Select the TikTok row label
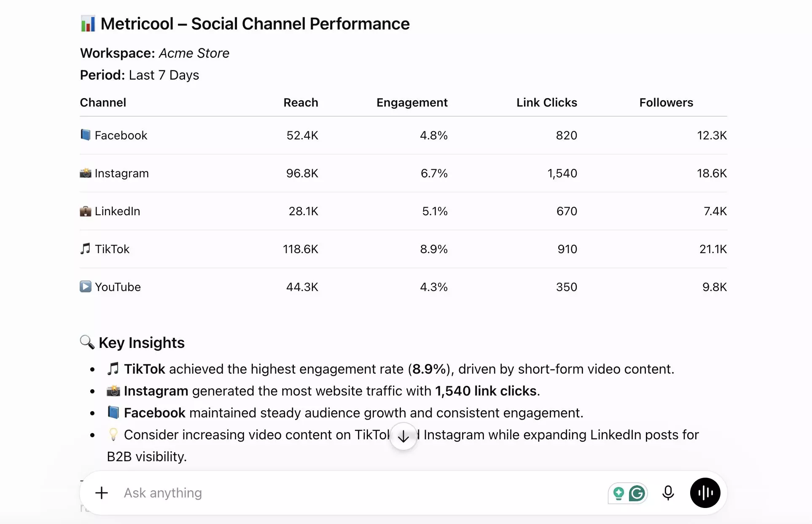 pyautogui.click(x=112, y=249)
